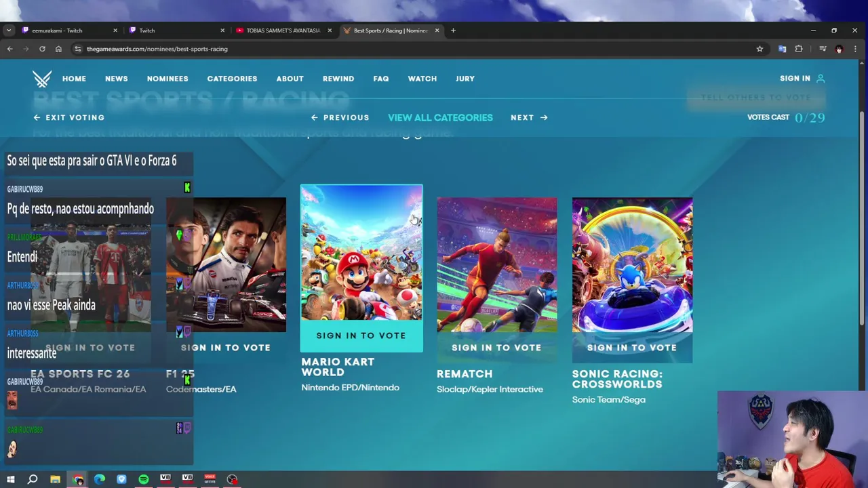Image resolution: width=868 pixels, height=488 pixels.
Task: View site information icon in address bar
Action: coord(78,49)
